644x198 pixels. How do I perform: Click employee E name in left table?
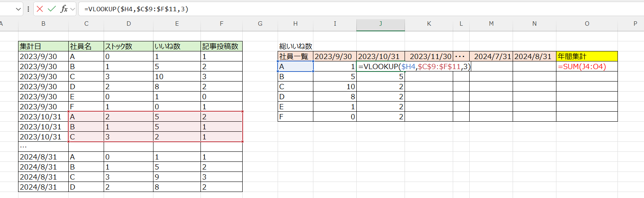pyautogui.click(x=86, y=96)
